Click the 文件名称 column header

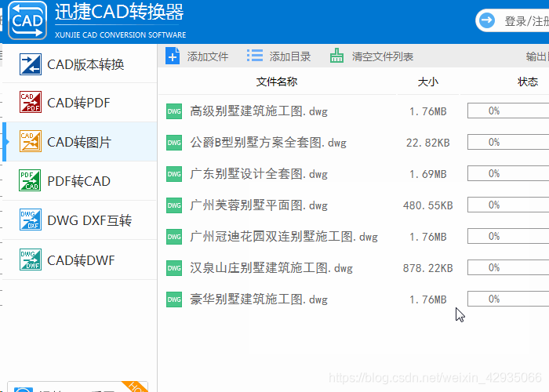click(x=277, y=82)
